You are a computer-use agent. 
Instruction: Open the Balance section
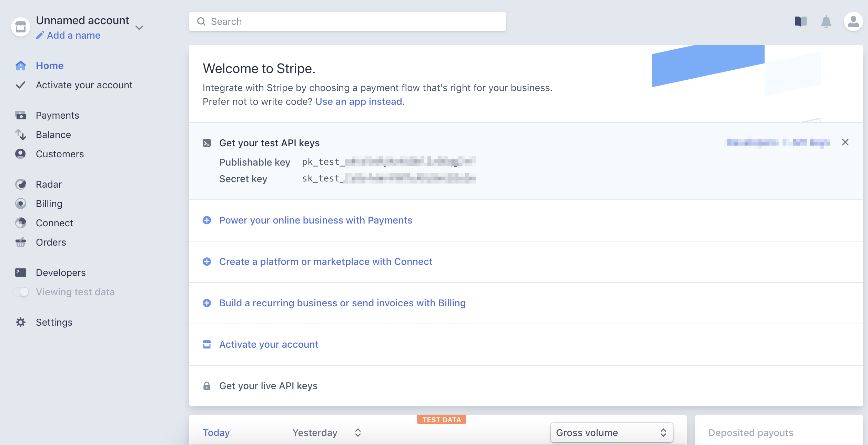click(x=53, y=135)
